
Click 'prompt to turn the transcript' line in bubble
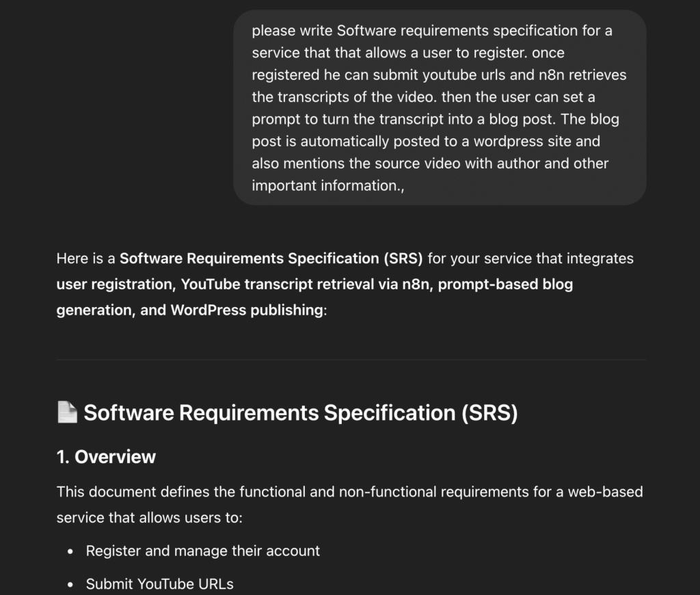coord(435,119)
